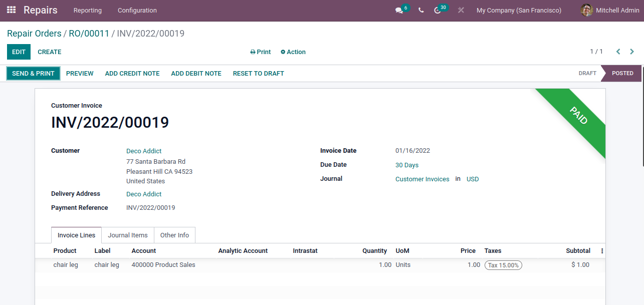Click the Analytic Account column header
This screenshot has width=644, height=305.
click(x=243, y=251)
